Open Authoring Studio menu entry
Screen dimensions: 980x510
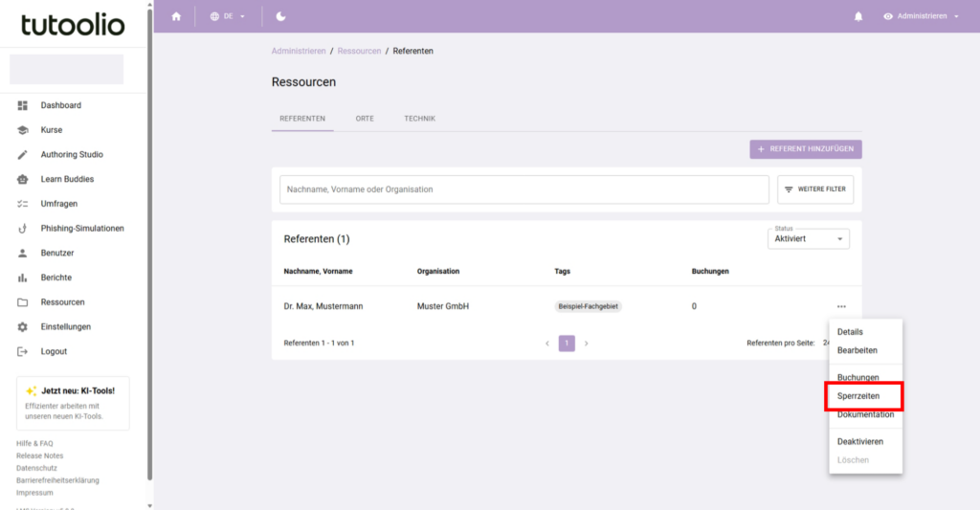click(x=73, y=154)
